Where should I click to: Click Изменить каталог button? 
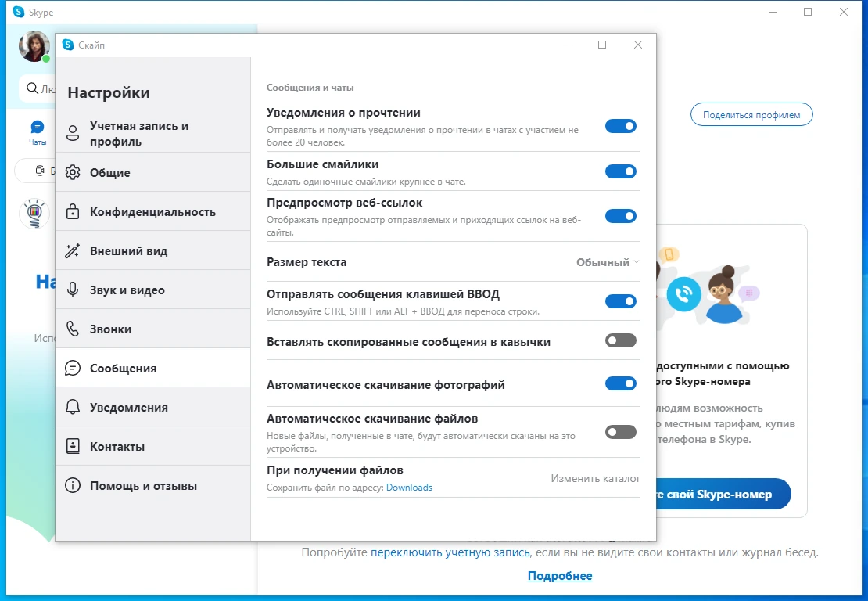pyautogui.click(x=595, y=478)
